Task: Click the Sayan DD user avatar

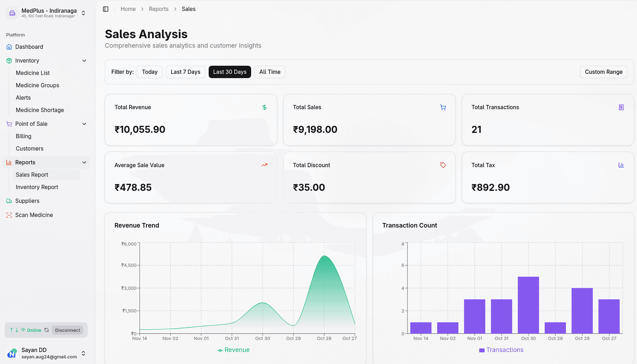Action: [x=12, y=353]
